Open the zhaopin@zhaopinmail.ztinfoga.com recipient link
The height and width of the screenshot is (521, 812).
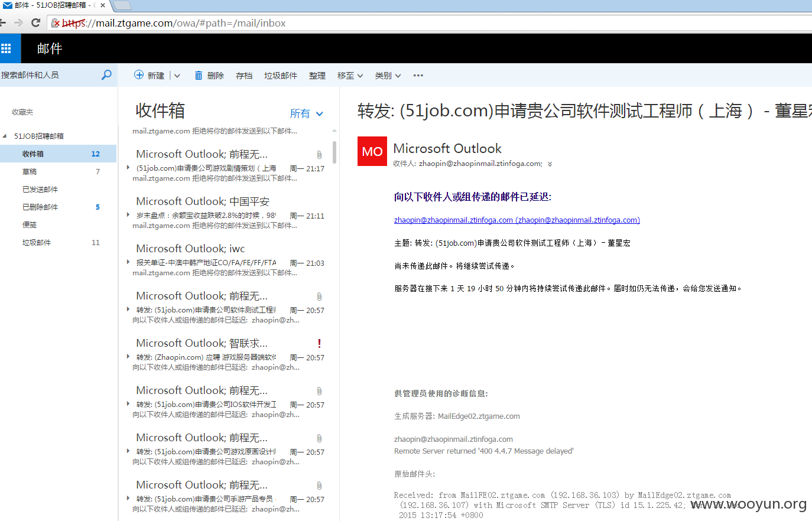click(517, 220)
